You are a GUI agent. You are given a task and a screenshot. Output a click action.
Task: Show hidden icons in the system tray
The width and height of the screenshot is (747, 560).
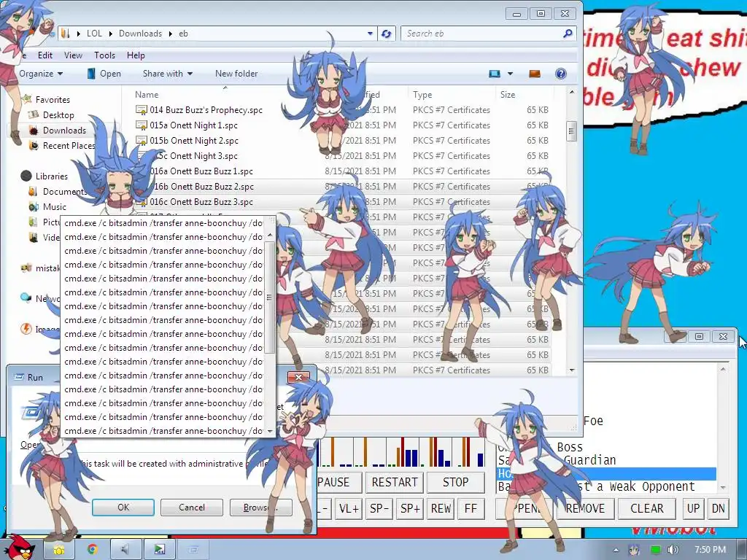click(616, 550)
